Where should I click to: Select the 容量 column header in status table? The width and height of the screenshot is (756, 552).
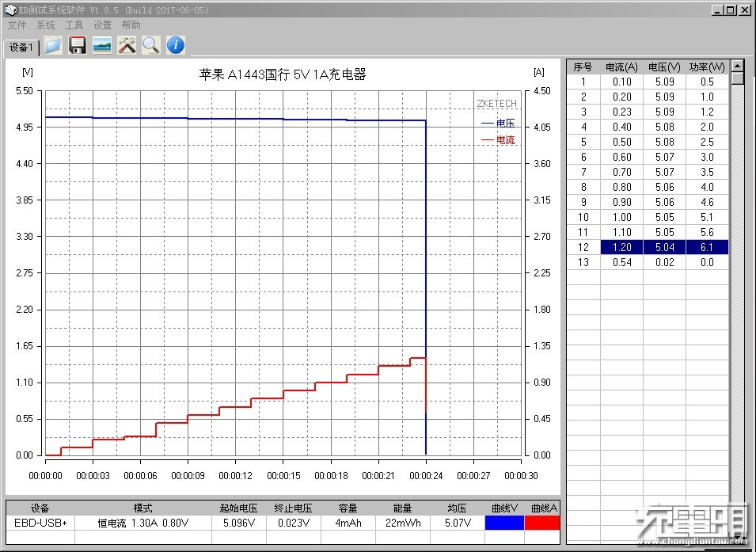pyautogui.click(x=348, y=508)
